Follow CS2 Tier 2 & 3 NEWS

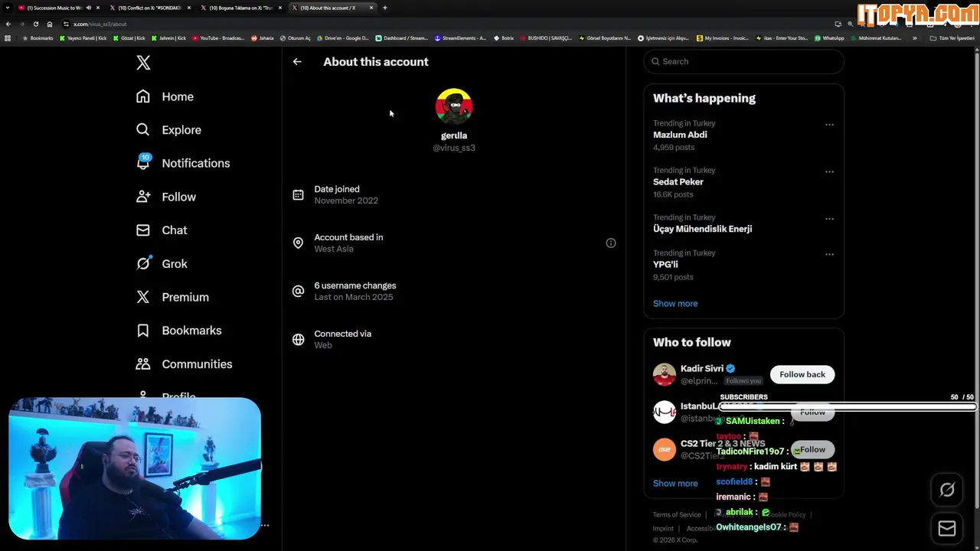click(x=812, y=450)
